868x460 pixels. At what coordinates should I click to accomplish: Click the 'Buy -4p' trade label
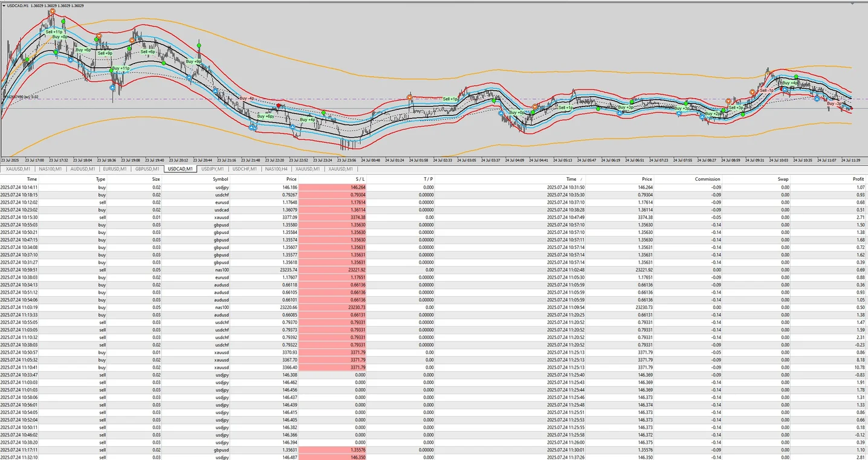pyautogui.click(x=247, y=98)
